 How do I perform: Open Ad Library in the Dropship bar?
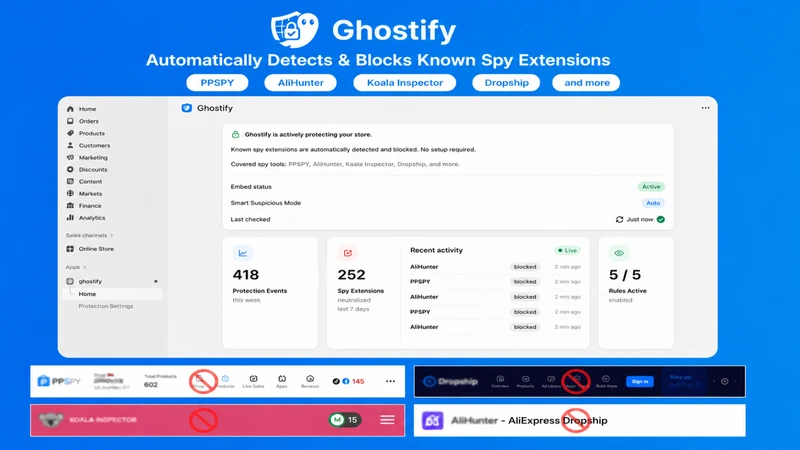coord(551,382)
